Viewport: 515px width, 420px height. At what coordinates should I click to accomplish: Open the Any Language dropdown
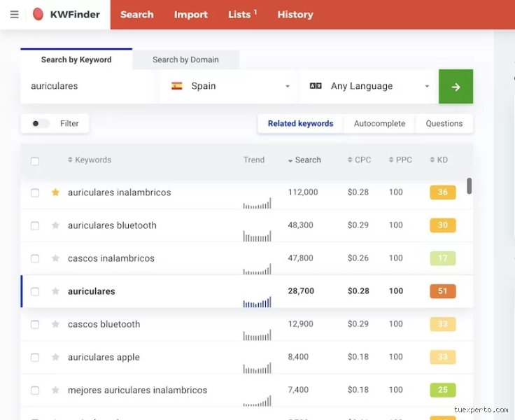(369, 86)
